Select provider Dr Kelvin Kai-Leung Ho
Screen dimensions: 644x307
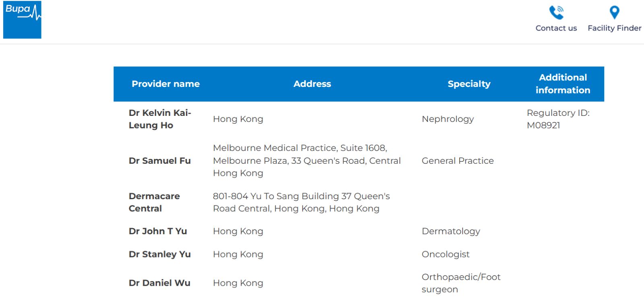click(x=160, y=119)
